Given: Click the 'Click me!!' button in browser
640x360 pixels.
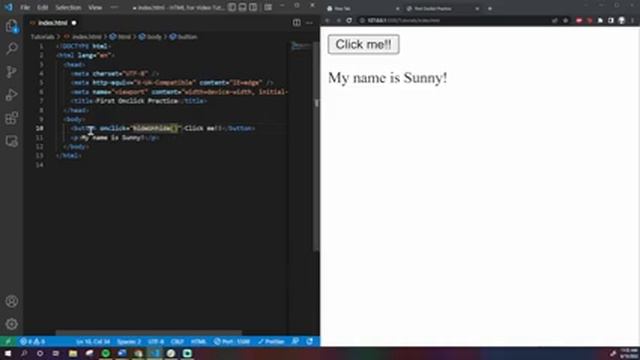Looking at the screenshot, I should pos(363,44).
